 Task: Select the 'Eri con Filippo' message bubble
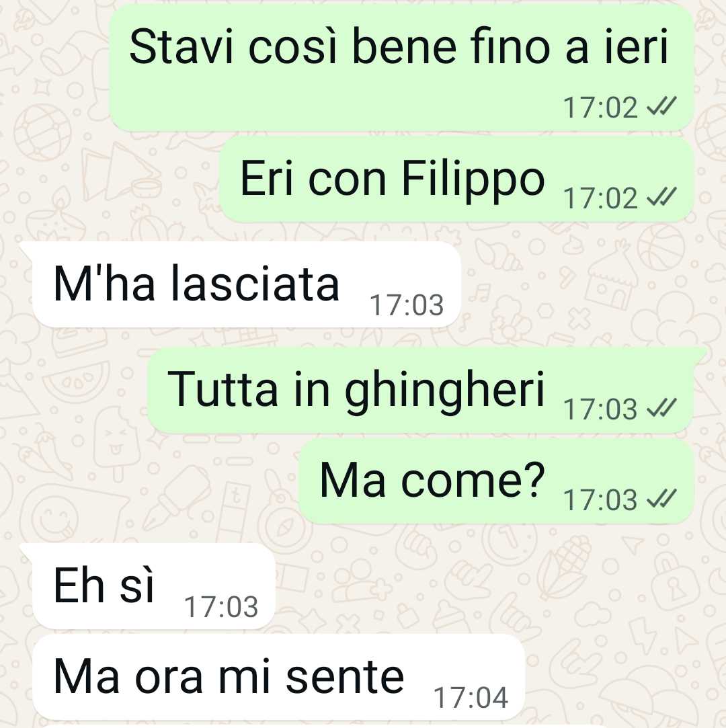pos(456,179)
